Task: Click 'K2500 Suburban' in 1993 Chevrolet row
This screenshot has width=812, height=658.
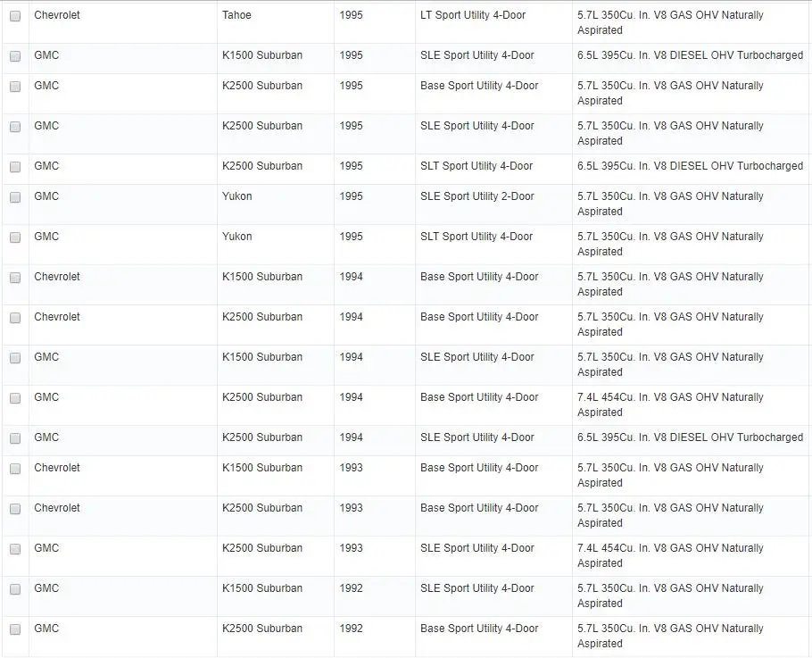Action: coord(262,508)
